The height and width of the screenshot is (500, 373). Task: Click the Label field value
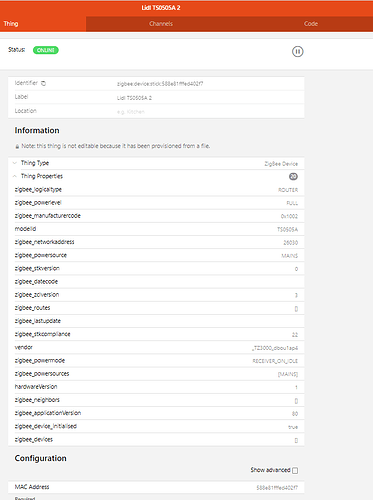pos(134,98)
